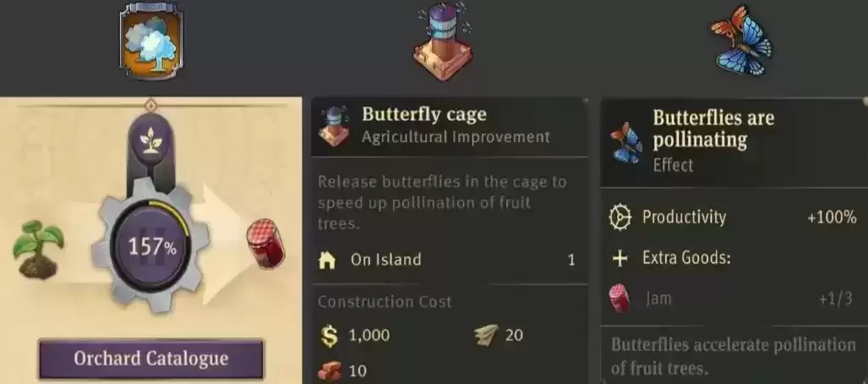Click the purple leaf module icon above gear

coord(151,141)
